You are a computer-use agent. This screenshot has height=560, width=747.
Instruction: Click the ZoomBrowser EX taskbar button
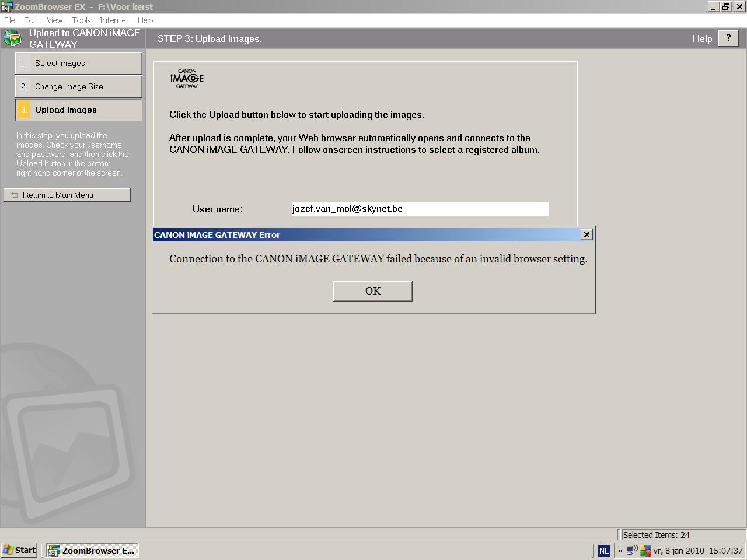[x=92, y=550]
